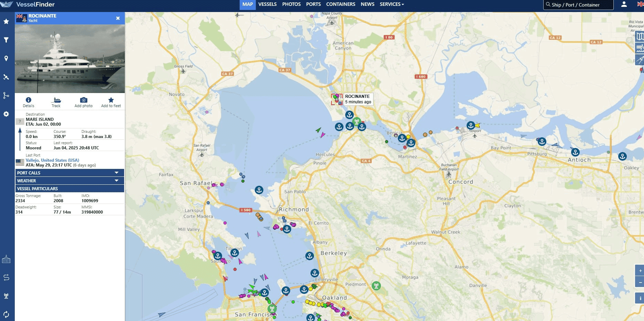Close the ROCINANTE vessel panel
This screenshot has width=644, height=321.
point(118,18)
